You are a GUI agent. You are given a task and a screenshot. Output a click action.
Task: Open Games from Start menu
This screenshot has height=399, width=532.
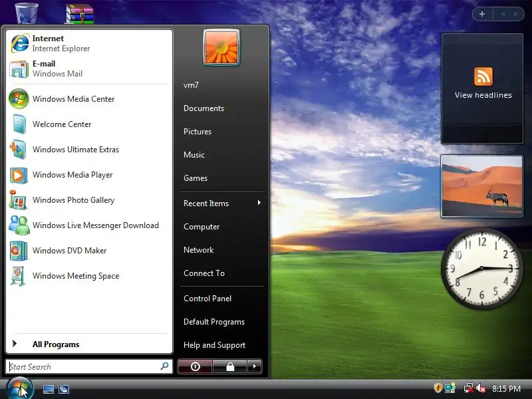pos(196,178)
